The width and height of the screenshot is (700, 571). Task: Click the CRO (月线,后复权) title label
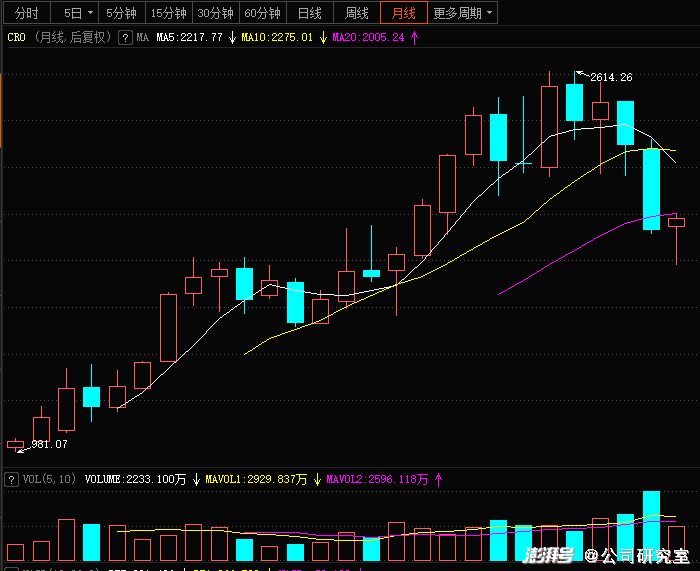click(59, 38)
